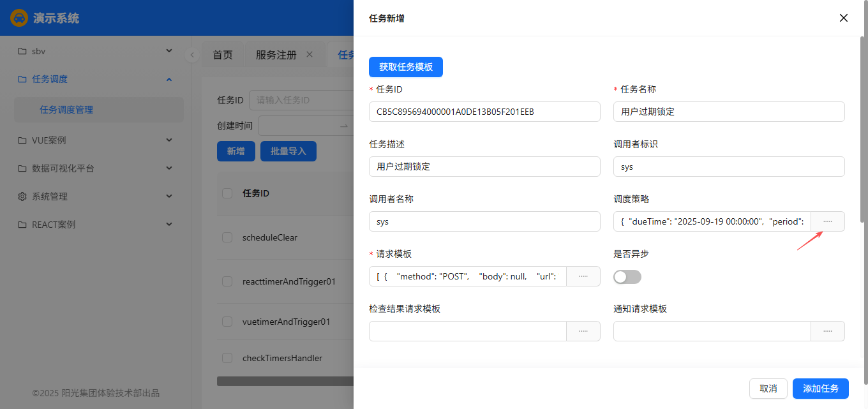
Task: Collapse the sidebar with arrow icon
Action: 191,55
